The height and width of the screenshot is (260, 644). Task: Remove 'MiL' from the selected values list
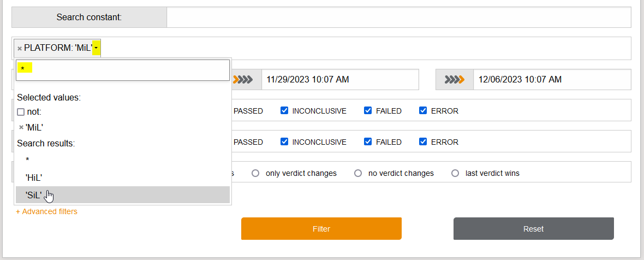click(21, 127)
